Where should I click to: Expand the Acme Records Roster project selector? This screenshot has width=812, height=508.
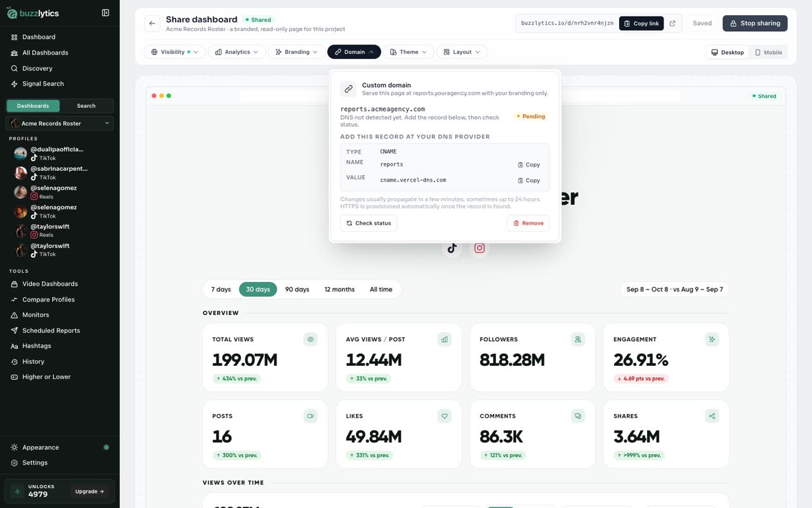(x=60, y=123)
